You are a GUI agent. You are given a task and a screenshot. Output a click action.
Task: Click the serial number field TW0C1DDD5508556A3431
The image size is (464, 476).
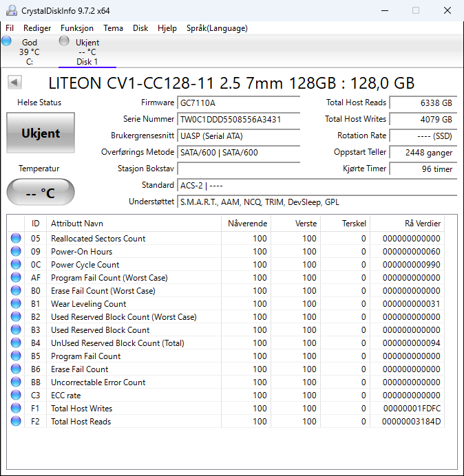click(239, 119)
